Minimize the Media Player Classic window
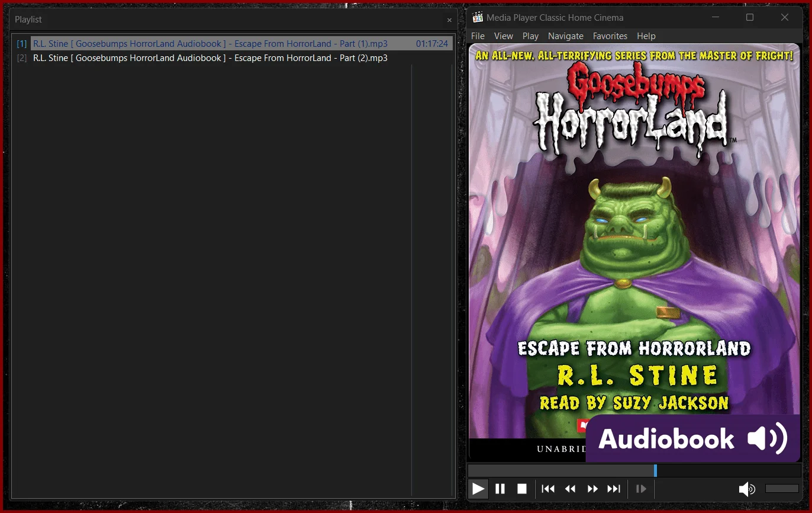This screenshot has height=513, width=812. pyautogui.click(x=716, y=17)
